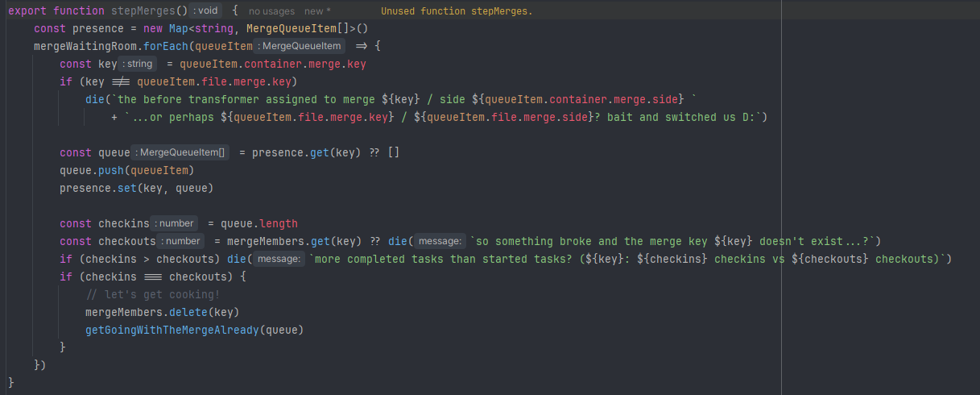Image resolution: width=980 pixels, height=395 pixels.
Task: Click the delete method on mergeMembers
Action: (188, 312)
